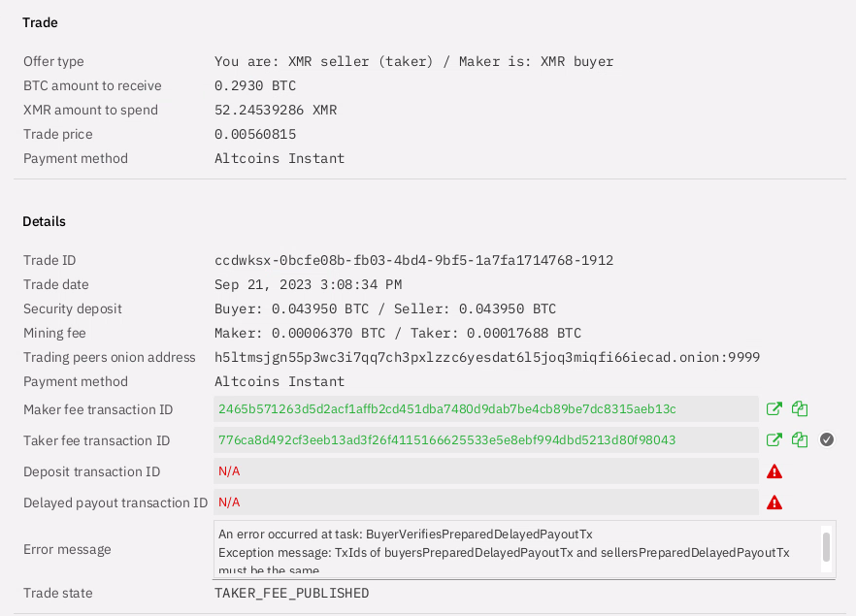The image size is (856, 616).
Task: Click the Trade ID value
Action: 413,260
